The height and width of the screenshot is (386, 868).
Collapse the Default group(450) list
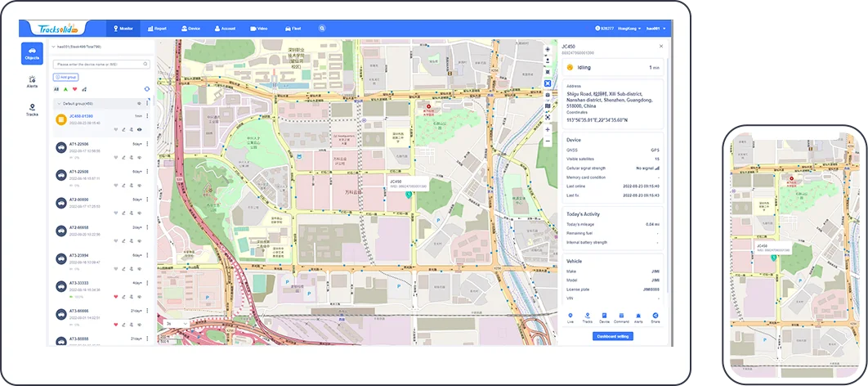coord(59,104)
